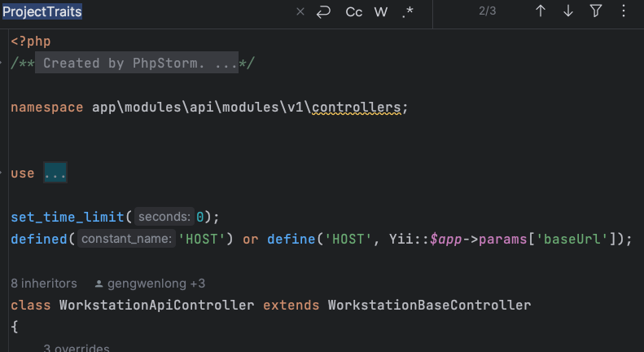Click inside the ProjectTraits search field

click(163, 11)
